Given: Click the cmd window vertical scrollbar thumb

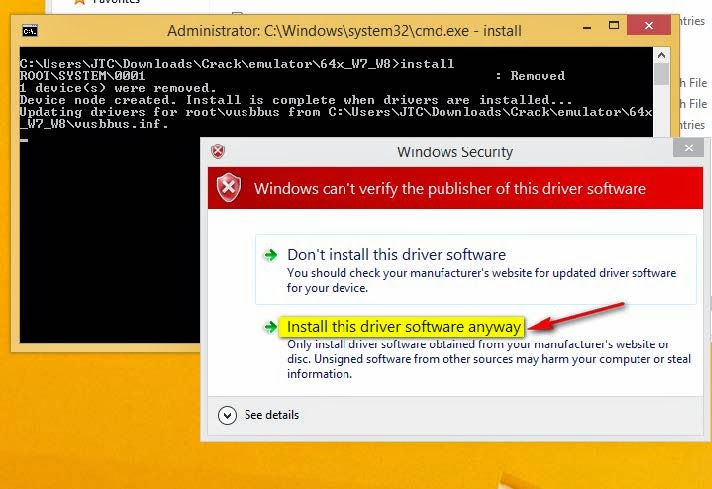Looking at the screenshot, I should coord(661,74).
